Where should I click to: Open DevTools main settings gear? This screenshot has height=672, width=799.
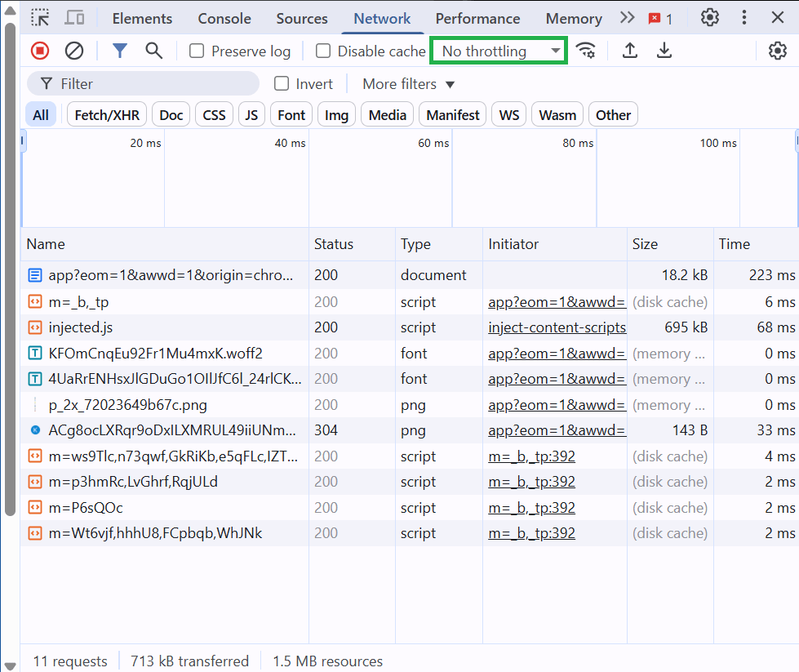[710, 18]
